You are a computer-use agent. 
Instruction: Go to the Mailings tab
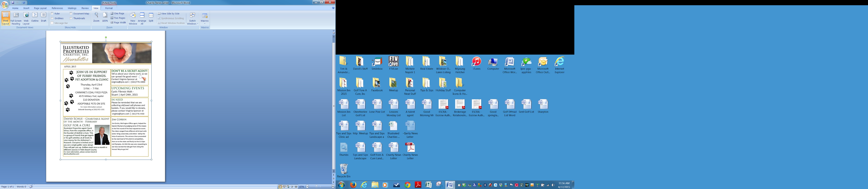pyautogui.click(x=72, y=8)
